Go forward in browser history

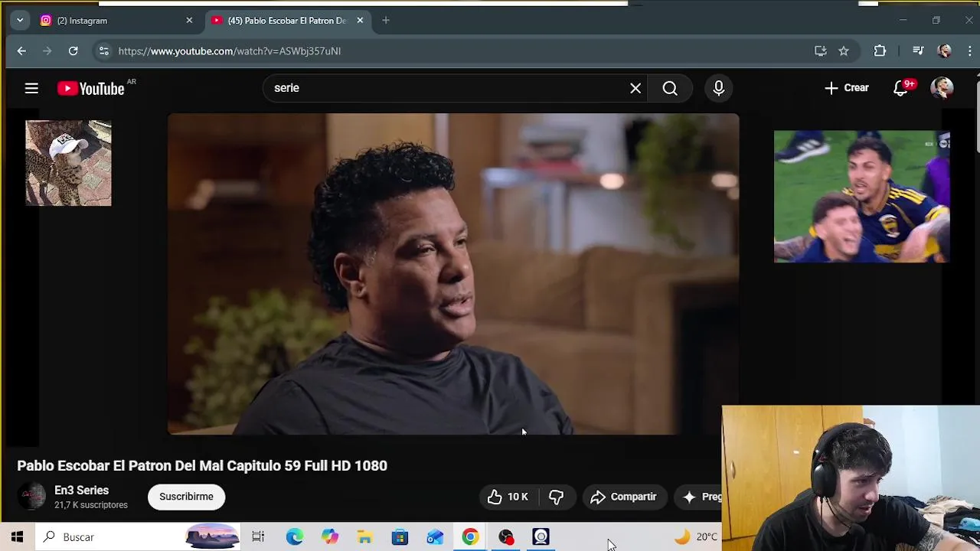pos(47,51)
